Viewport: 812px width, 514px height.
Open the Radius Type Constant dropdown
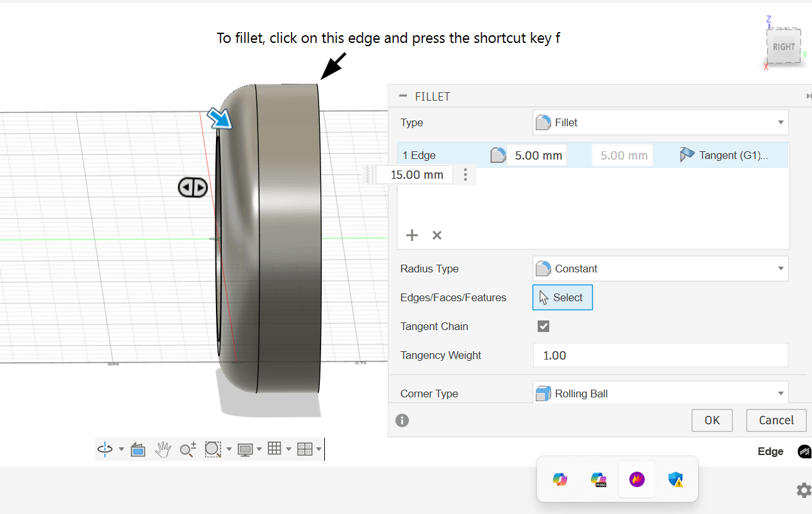(x=661, y=269)
